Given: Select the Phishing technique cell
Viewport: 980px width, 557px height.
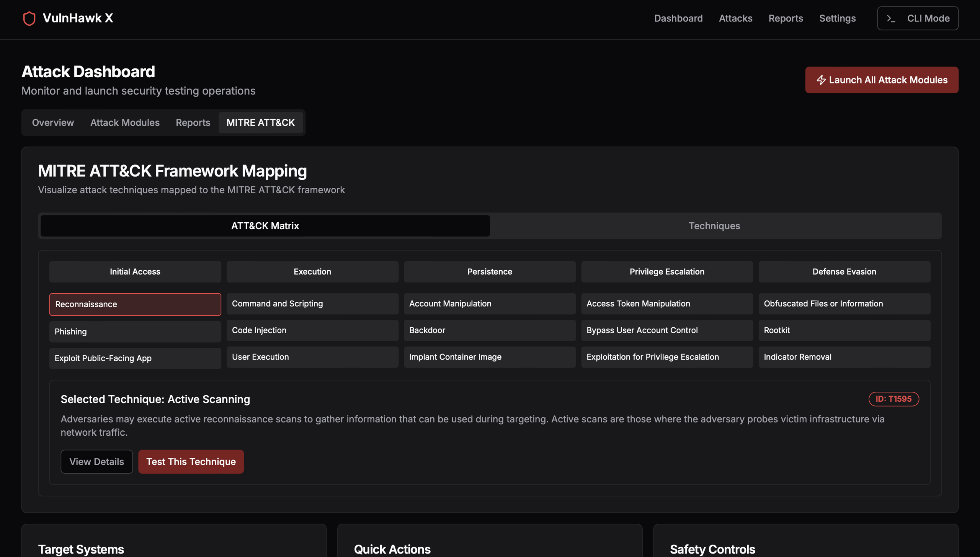Looking at the screenshot, I should [x=135, y=331].
